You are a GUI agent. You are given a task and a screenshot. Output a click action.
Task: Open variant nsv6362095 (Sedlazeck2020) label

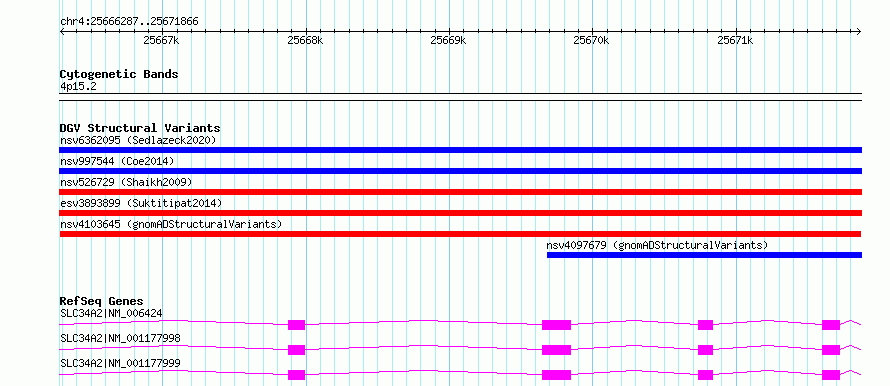(x=138, y=140)
